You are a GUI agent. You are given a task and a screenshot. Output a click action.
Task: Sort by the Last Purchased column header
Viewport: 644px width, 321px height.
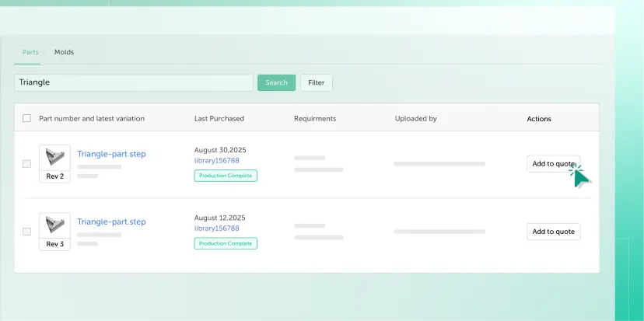219,119
